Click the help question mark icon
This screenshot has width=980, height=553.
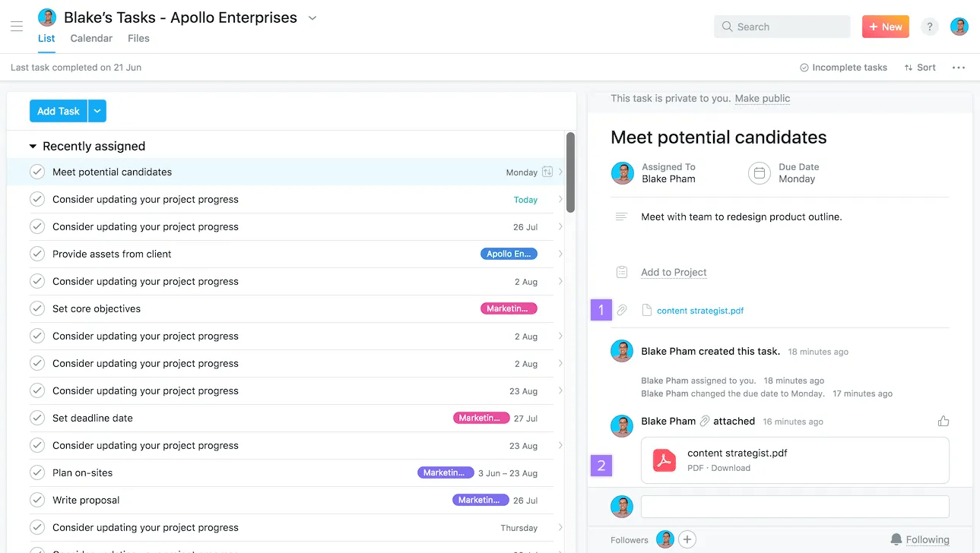929,26
